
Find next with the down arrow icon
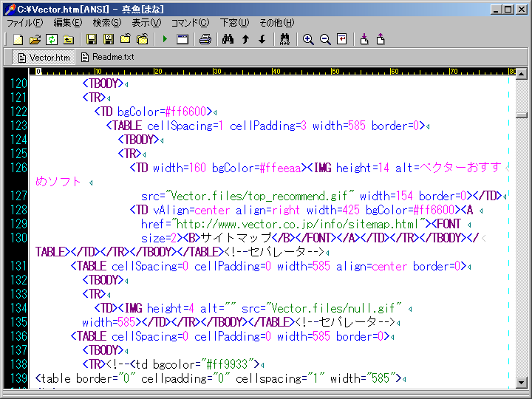click(262, 39)
